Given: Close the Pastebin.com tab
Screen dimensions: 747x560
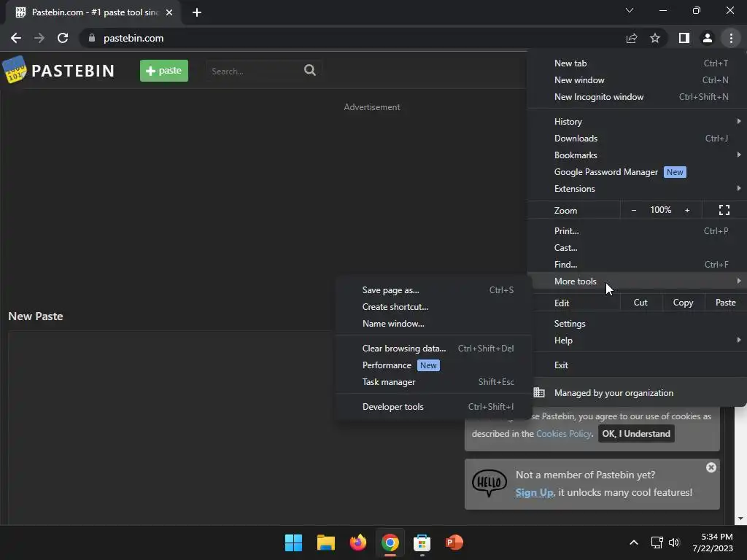Looking at the screenshot, I should tap(169, 12).
